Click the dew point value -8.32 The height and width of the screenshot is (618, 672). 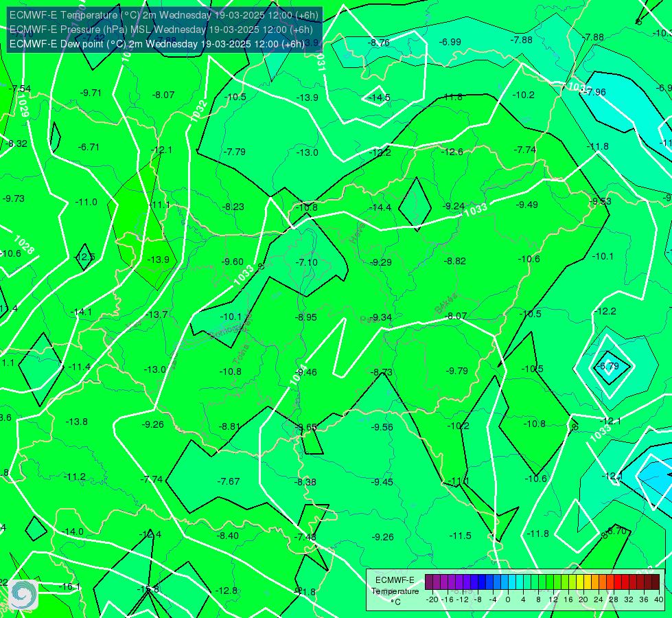17,144
